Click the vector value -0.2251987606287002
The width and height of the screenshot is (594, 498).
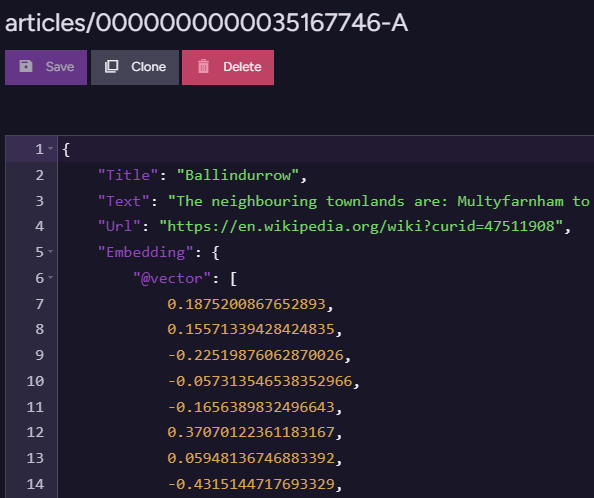pos(255,355)
